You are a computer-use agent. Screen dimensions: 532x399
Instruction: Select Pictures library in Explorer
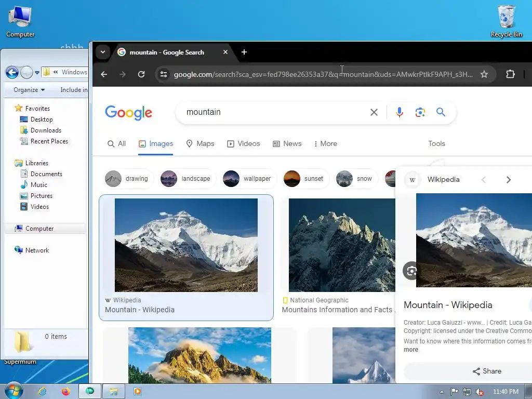tap(36, 196)
